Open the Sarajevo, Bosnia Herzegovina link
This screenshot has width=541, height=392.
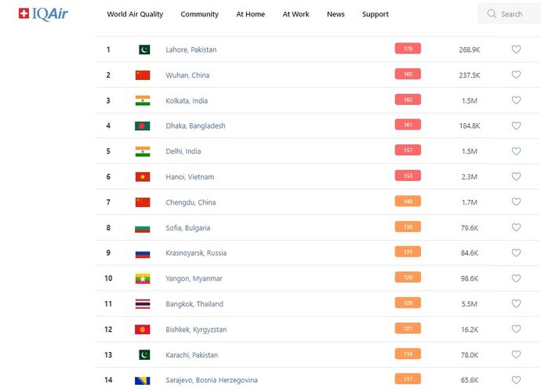click(211, 380)
